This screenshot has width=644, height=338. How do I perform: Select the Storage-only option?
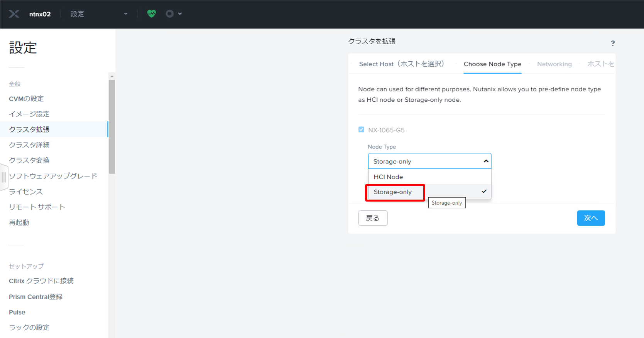pyautogui.click(x=392, y=192)
